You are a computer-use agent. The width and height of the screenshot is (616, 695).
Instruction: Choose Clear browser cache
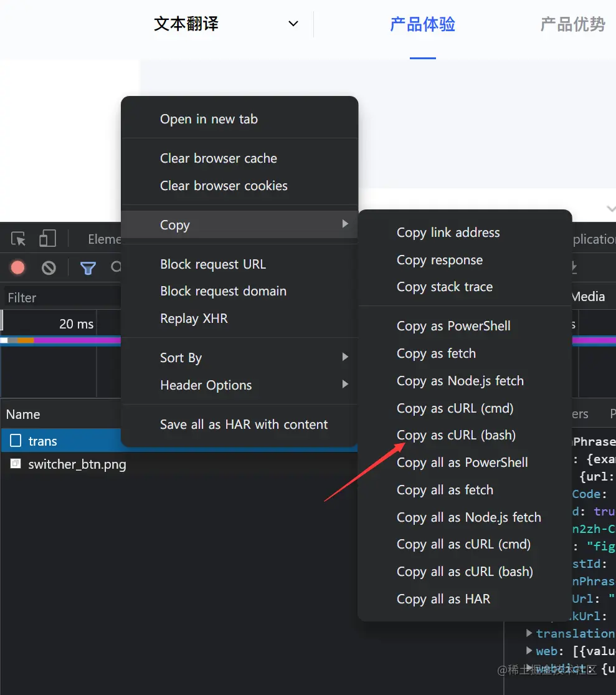pos(240,158)
